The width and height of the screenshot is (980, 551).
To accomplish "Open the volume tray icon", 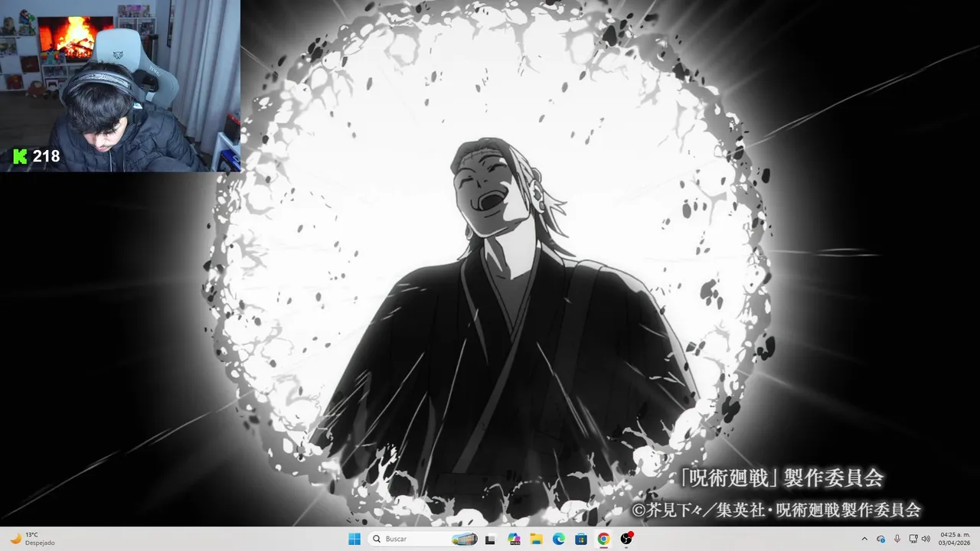I will (x=926, y=539).
